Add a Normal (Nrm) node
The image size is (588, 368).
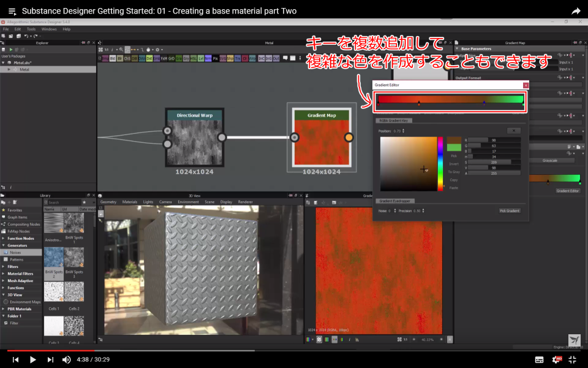click(x=208, y=59)
